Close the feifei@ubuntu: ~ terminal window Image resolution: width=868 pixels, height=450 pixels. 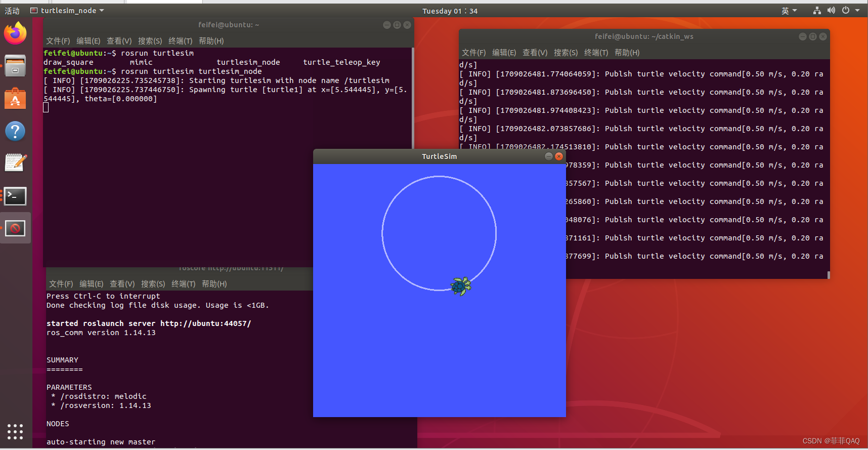pos(407,25)
